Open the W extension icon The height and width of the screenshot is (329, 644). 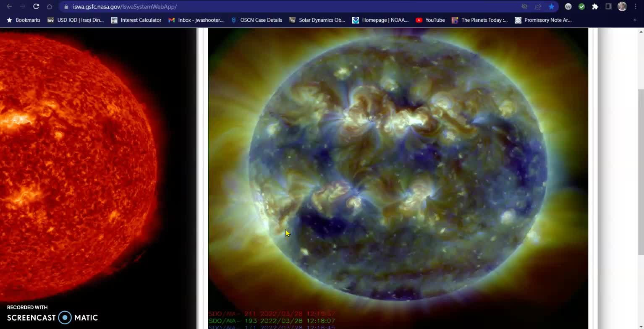tap(568, 7)
